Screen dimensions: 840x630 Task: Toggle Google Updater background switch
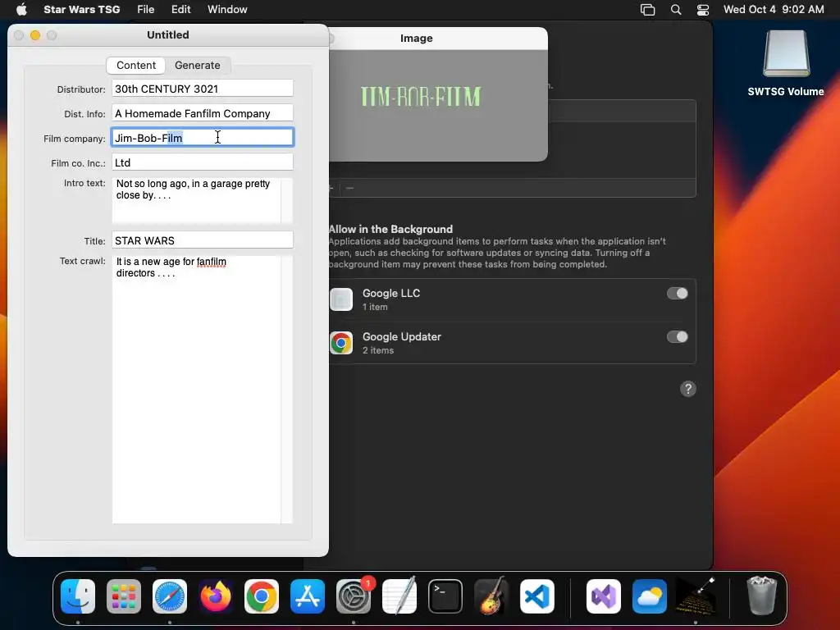(x=677, y=337)
